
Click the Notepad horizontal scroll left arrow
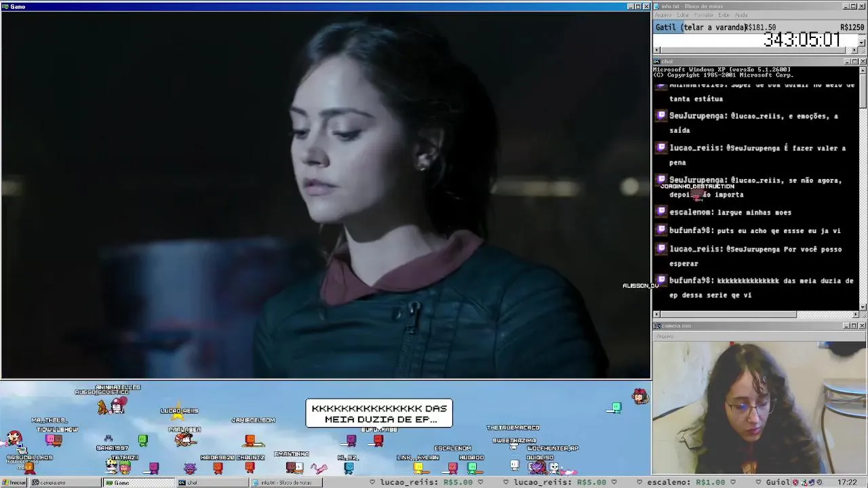[x=656, y=50]
